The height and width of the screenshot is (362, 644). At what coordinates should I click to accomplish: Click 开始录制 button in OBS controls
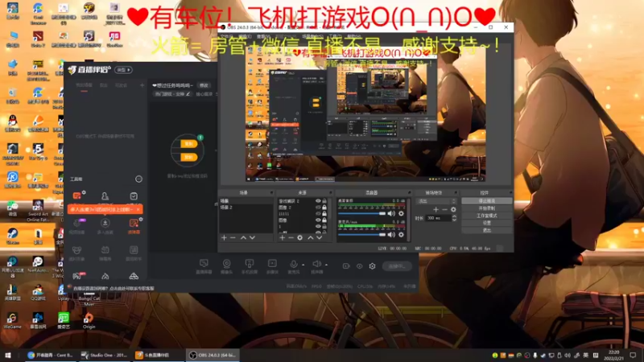coord(487,208)
